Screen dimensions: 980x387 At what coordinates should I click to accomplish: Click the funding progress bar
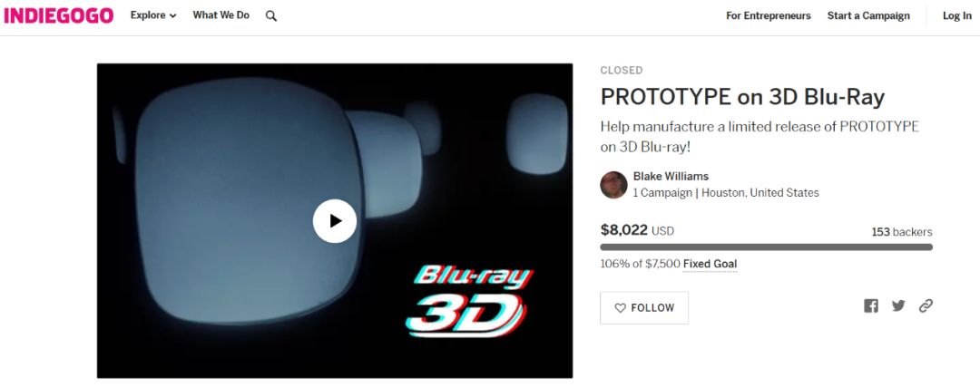click(x=766, y=247)
